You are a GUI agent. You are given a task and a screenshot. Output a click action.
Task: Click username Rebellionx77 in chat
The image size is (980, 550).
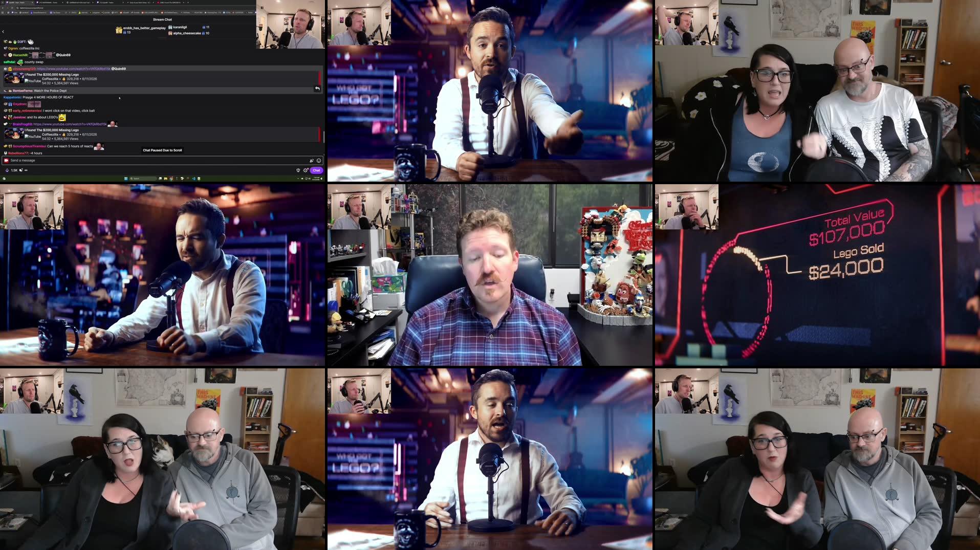point(18,153)
